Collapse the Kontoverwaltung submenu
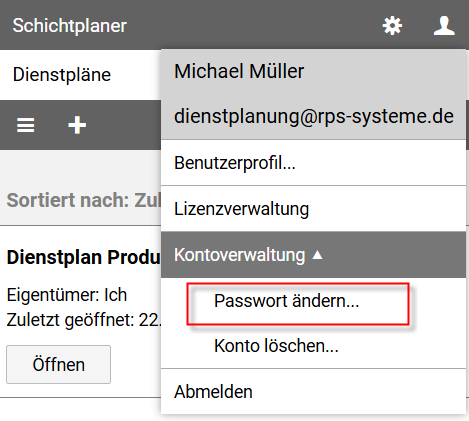 (x=313, y=255)
